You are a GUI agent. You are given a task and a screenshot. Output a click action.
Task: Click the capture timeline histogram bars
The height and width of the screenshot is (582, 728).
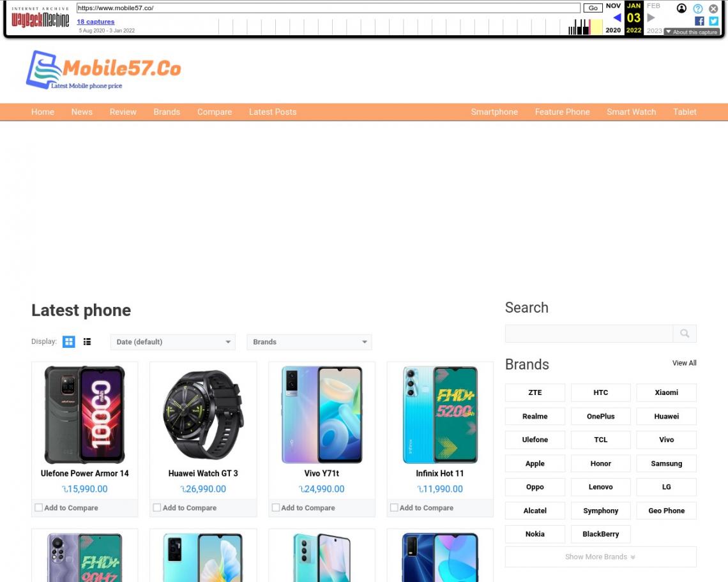point(579,27)
